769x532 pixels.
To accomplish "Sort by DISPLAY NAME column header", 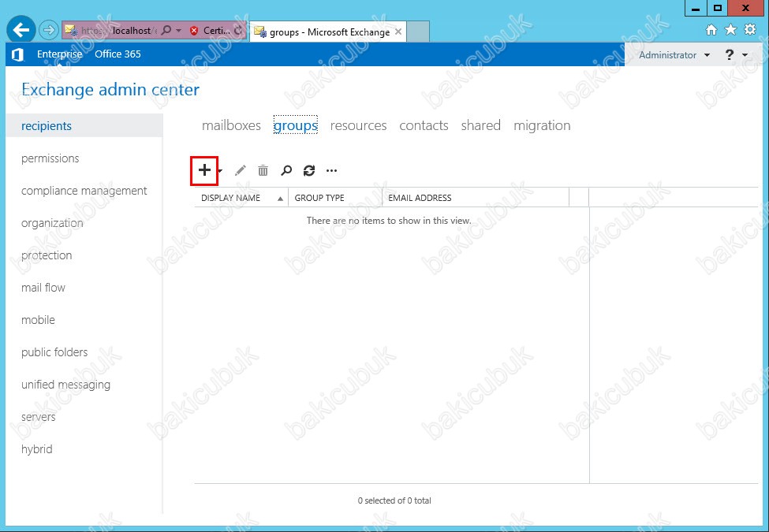I will pos(241,198).
